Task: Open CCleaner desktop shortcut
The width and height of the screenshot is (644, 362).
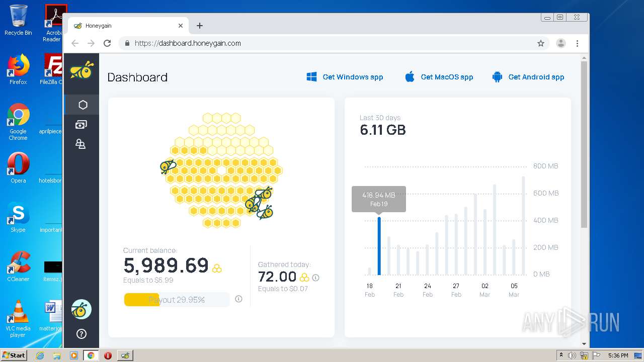Action: click(x=18, y=266)
